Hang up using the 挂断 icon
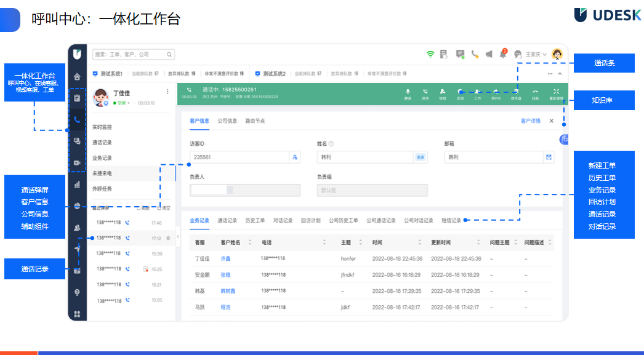This screenshot has width=644, height=355. 535,91
